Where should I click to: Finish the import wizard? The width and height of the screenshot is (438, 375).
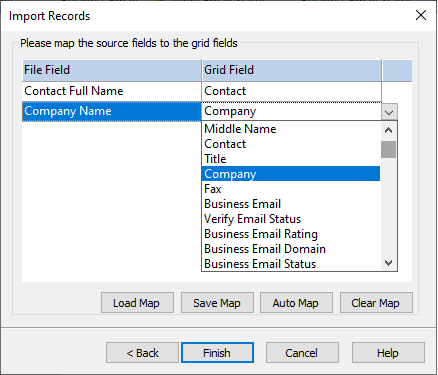tap(217, 353)
